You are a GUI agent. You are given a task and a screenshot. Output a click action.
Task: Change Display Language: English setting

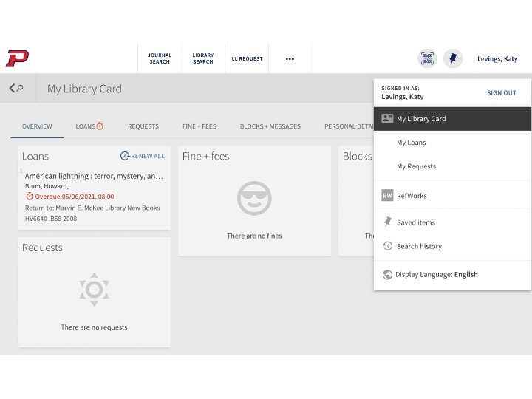[x=436, y=275]
